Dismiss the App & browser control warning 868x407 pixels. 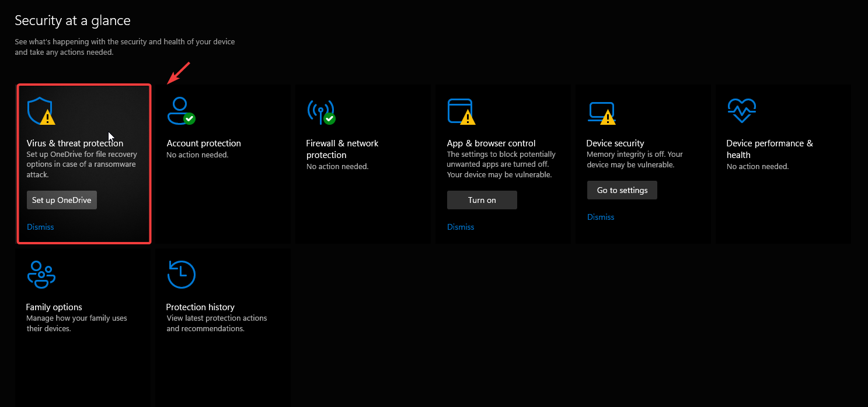pyautogui.click(x=461, y=227)
